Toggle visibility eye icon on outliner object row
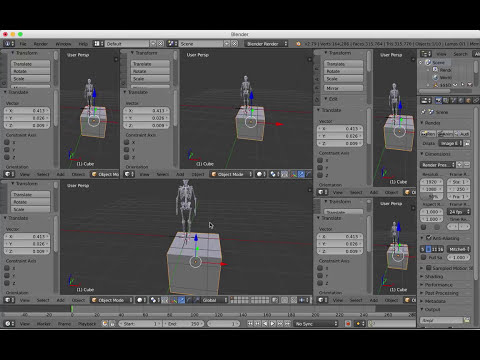Image resolution: width=480 pixels, height=360 pixels. pos(455,85)
